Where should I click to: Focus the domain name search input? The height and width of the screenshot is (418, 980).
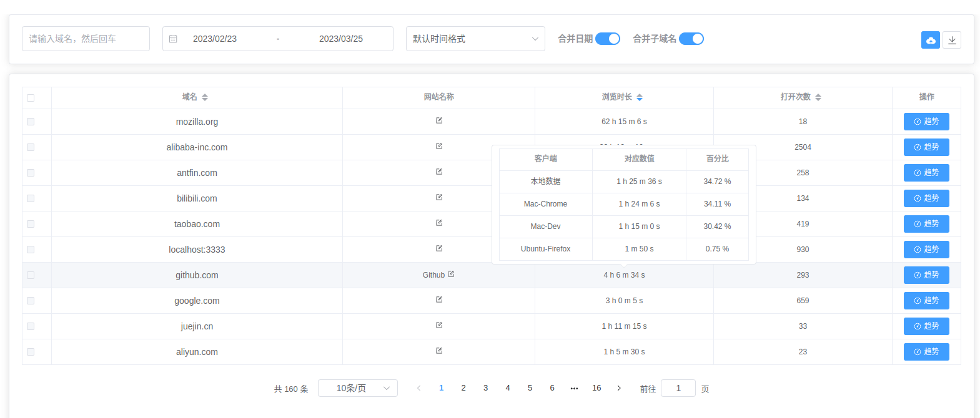pyautogui.click(x=86, y=39)
